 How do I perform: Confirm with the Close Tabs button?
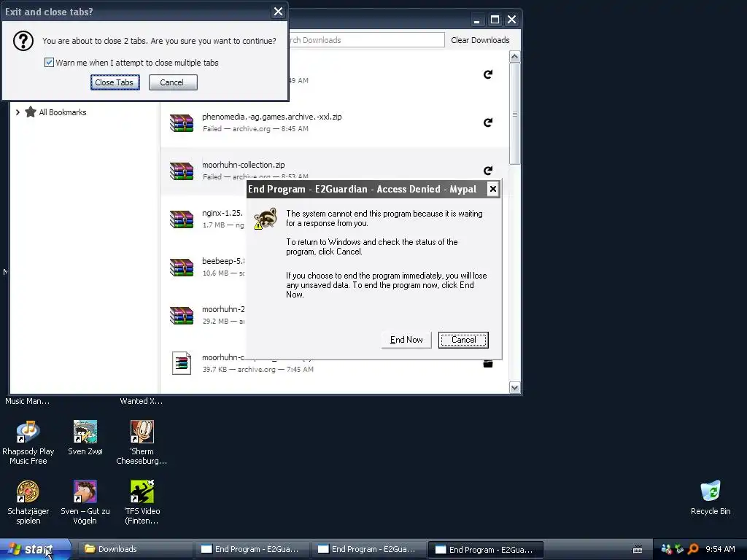(x=115, y=82)
